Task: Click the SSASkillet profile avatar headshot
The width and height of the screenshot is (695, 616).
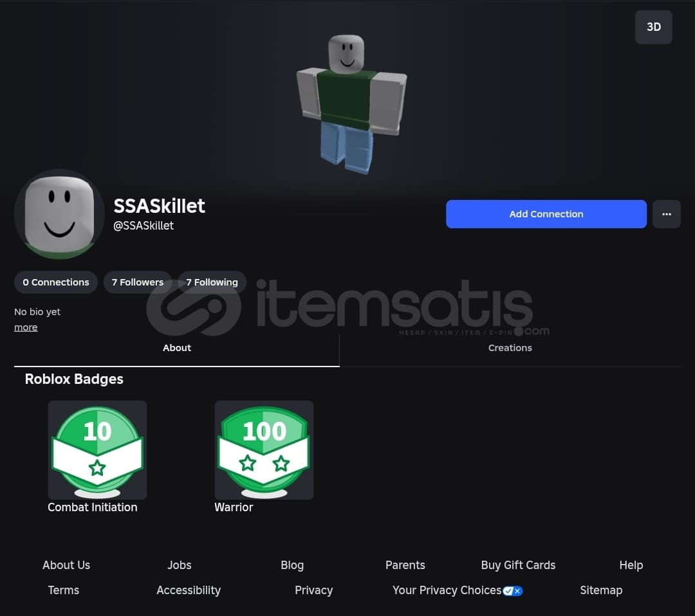Action: pyautogui.click(x=59, y=214)
